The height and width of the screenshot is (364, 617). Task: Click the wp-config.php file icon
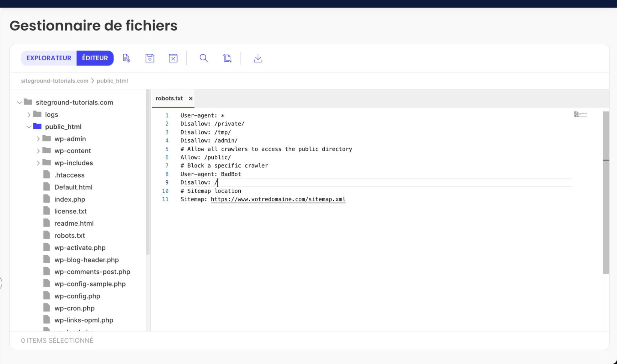tap(46, 295)
